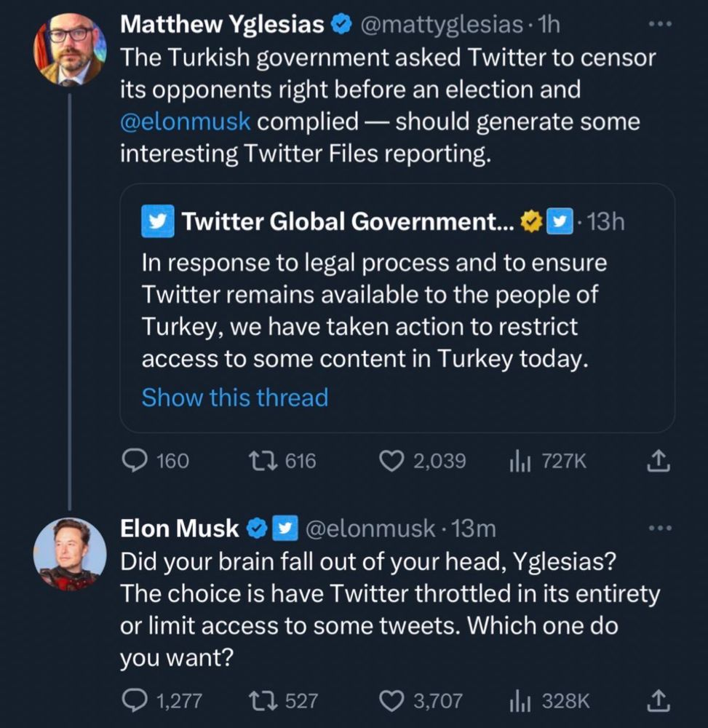Screen dimensions: 708x728
Task: Retweet Matthew Yglesias's tweet
Action: tap(260, 461)
